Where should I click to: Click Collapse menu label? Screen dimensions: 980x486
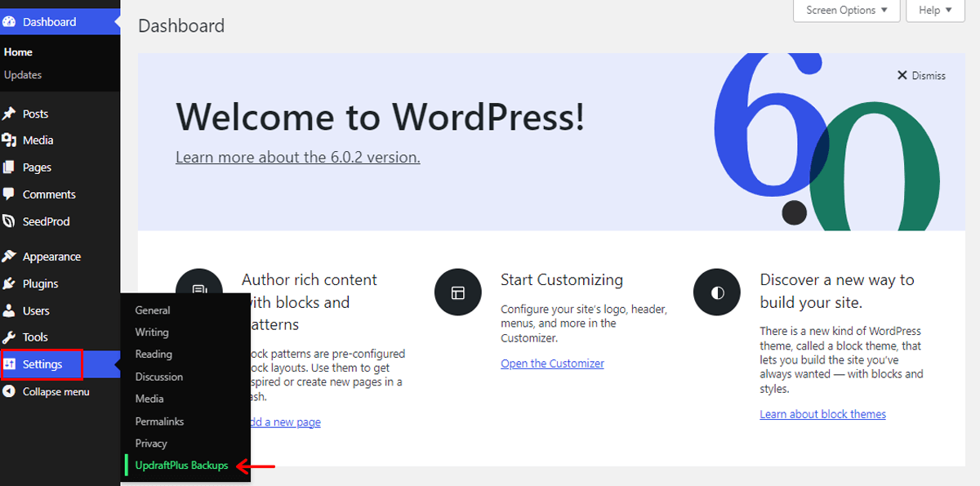click(56, 391)
